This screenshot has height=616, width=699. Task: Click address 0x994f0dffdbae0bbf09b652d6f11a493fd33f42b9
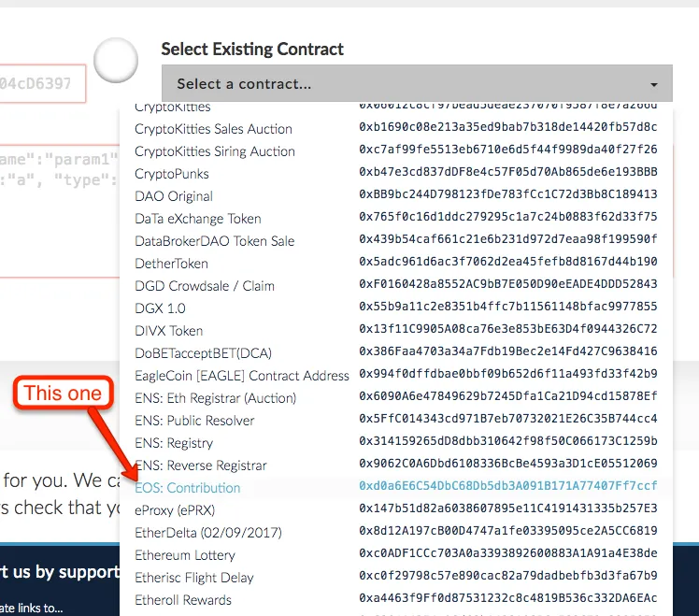click(508, 374)
